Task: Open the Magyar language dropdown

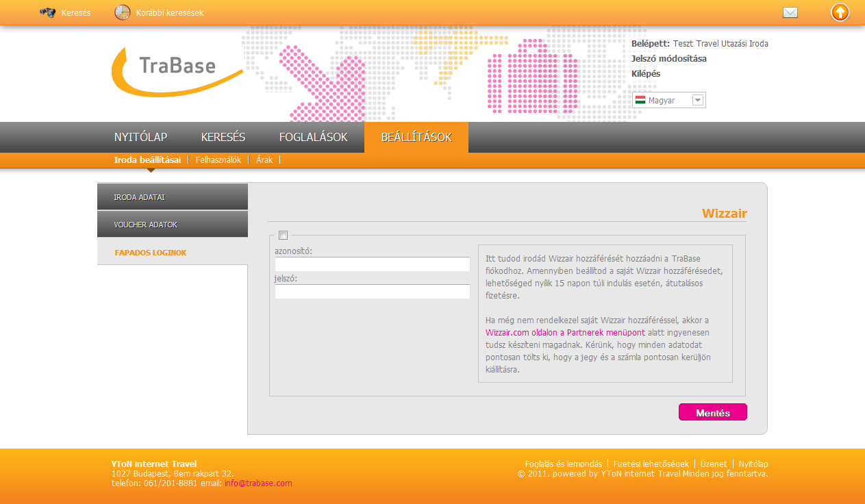Action: (x=668, y=100)
